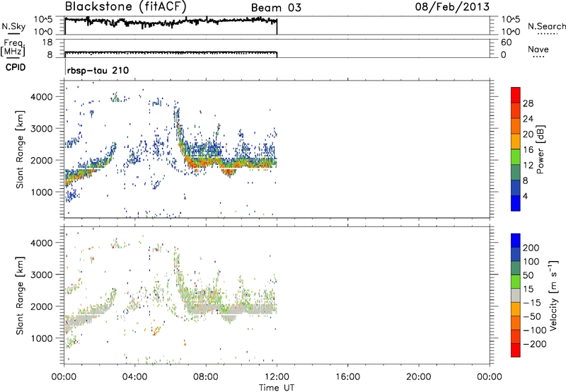This screenshot has width=566, height=392.
Task: Click the Freq. [MHz] axis label
Action: (x=13, y=47)
